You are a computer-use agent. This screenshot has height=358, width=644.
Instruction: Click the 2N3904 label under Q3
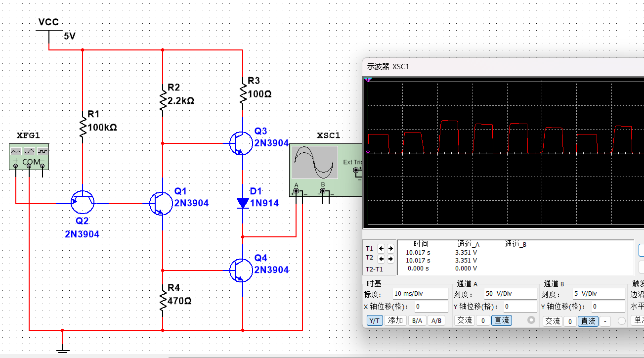[x=271, y=143]
